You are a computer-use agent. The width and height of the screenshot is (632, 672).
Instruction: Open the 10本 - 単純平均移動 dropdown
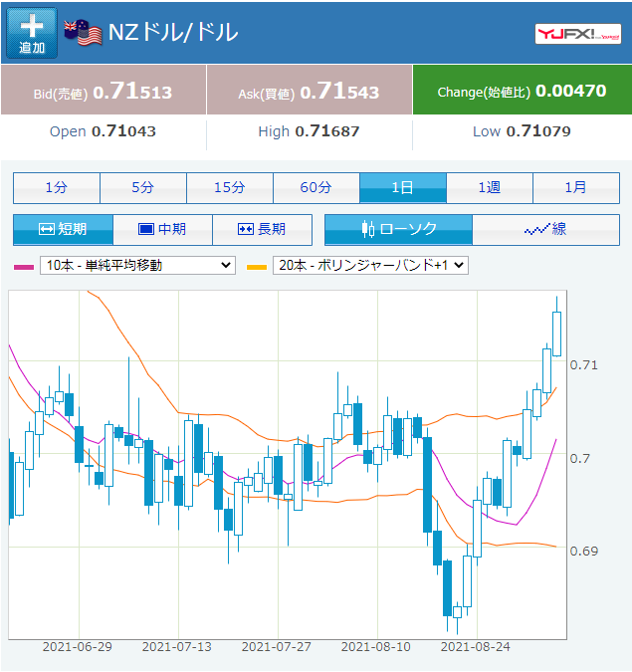(x=137, y=265)
